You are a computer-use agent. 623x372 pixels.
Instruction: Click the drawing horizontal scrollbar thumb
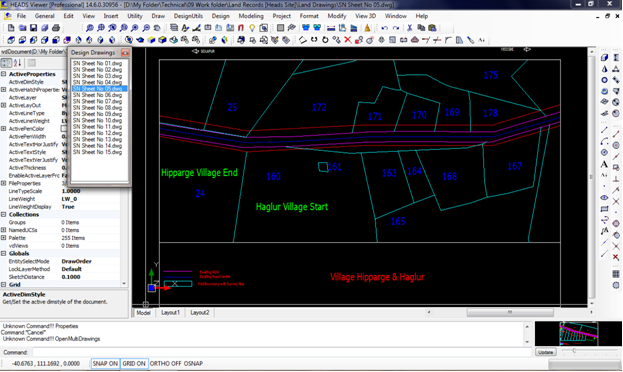click(510, 312)
